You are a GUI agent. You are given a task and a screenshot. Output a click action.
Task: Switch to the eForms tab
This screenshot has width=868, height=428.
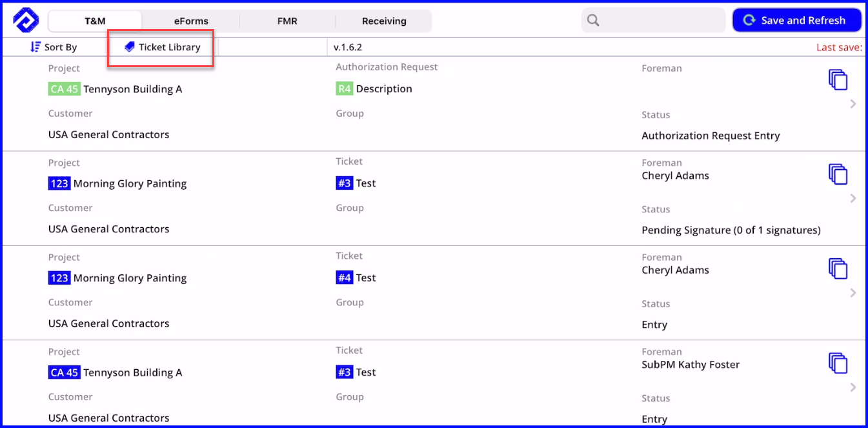coord(191,21)
